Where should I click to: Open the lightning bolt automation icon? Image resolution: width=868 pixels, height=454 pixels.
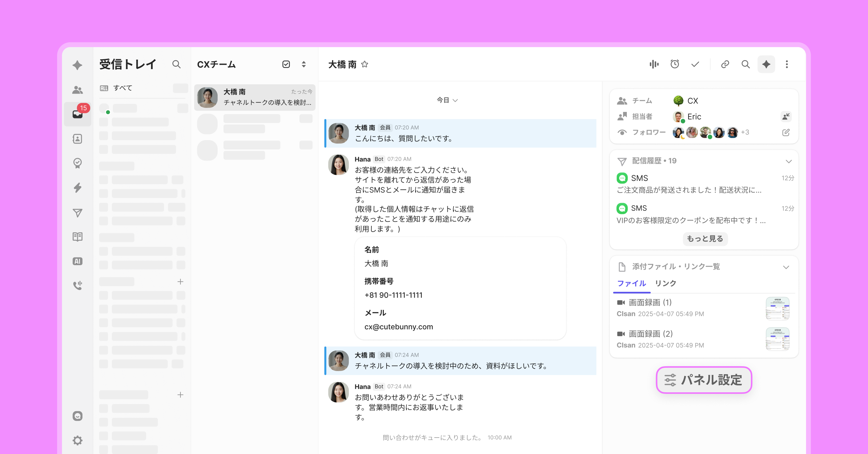pyautogui.click(x=77, y=188)
